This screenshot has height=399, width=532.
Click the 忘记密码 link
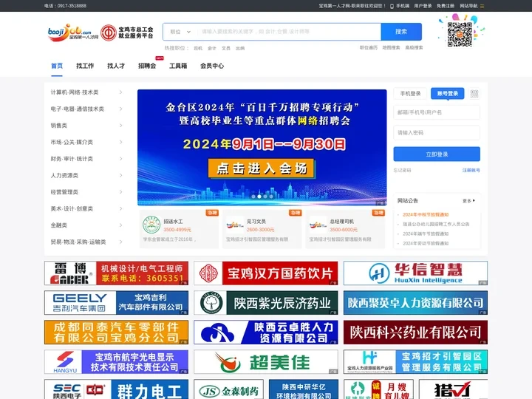[403, 171]
